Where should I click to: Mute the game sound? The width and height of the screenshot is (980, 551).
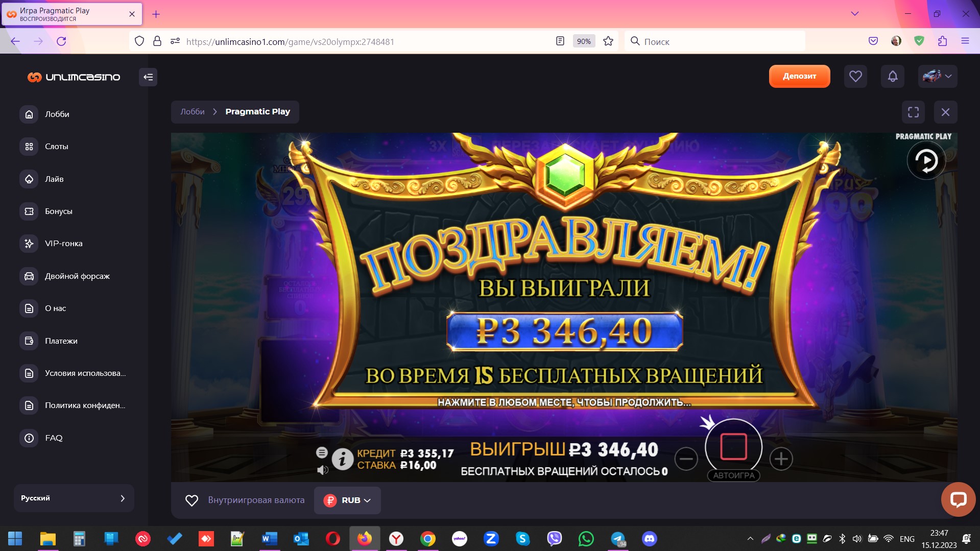tap(322, 470)
